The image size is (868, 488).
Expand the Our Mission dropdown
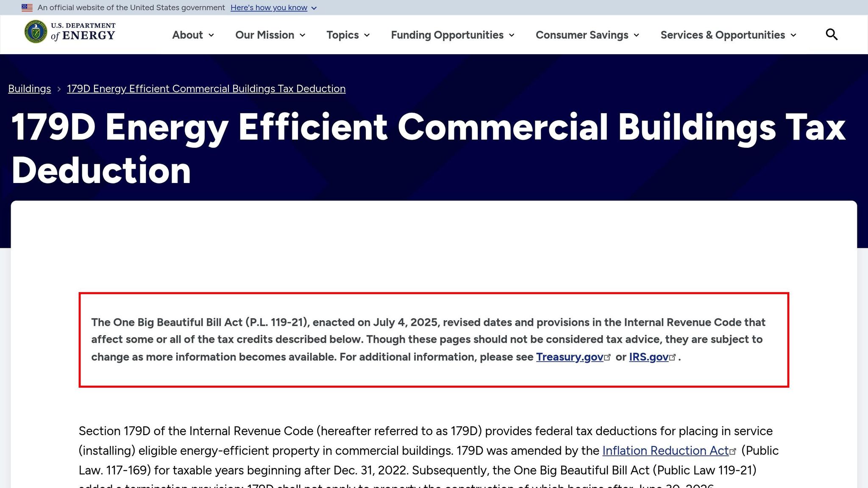point(270,35)
